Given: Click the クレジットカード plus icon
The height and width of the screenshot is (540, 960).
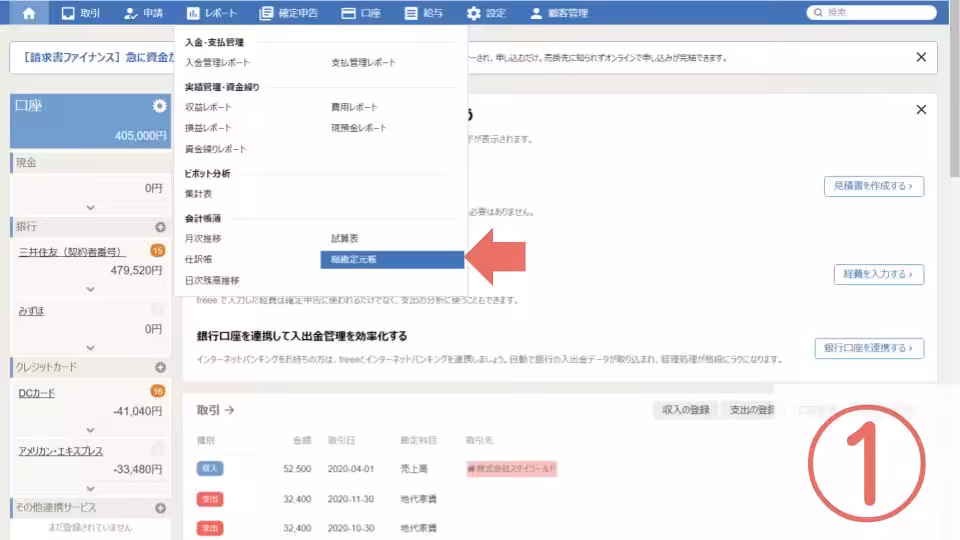Looking at the screenshot, I should pos(160,367).
